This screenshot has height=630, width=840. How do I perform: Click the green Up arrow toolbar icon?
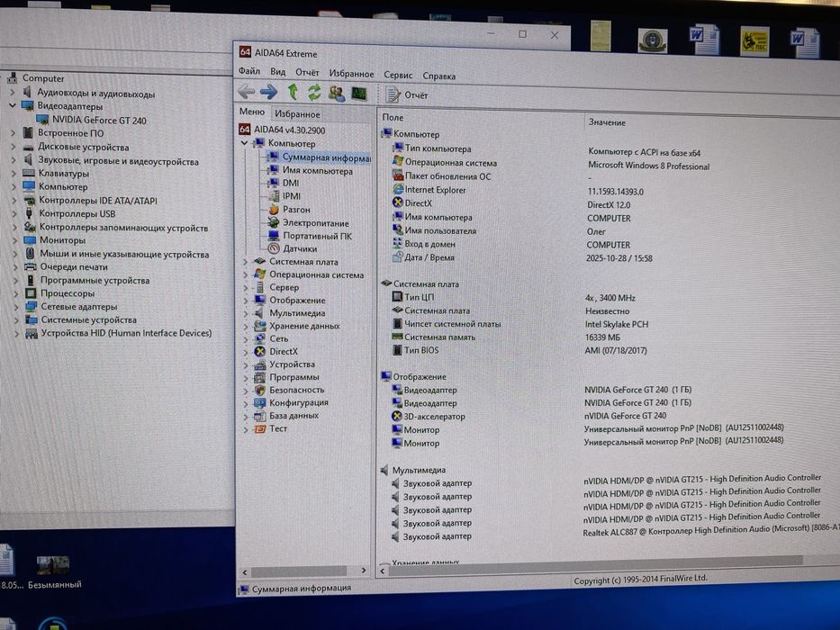[x=293, y=92]
